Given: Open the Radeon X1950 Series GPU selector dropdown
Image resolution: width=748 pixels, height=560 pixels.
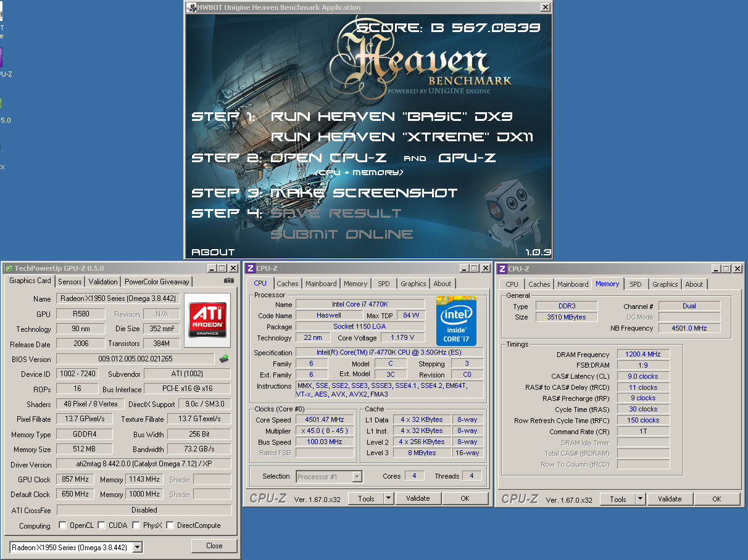Looking at the screenshot, I should click(137, 547).
